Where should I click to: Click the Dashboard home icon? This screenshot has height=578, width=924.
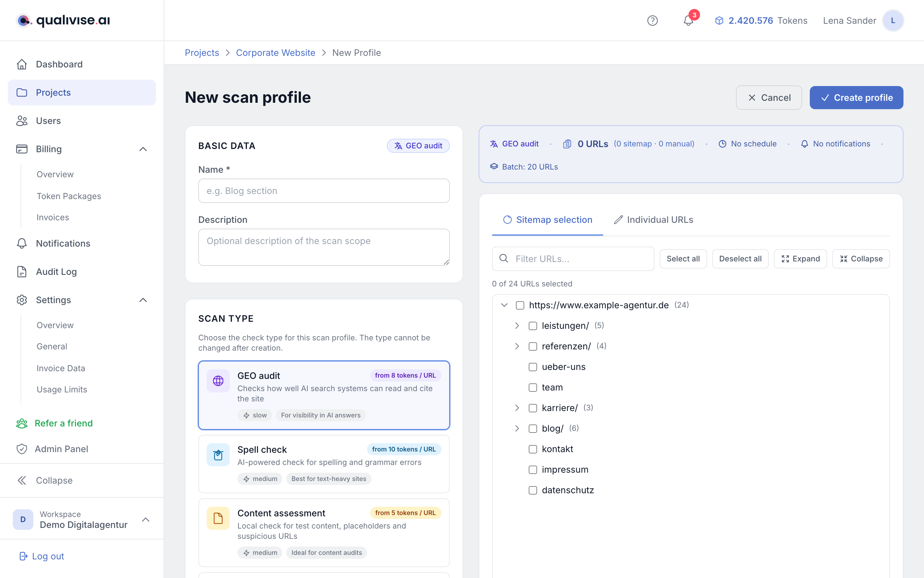[x=22, y=64]
